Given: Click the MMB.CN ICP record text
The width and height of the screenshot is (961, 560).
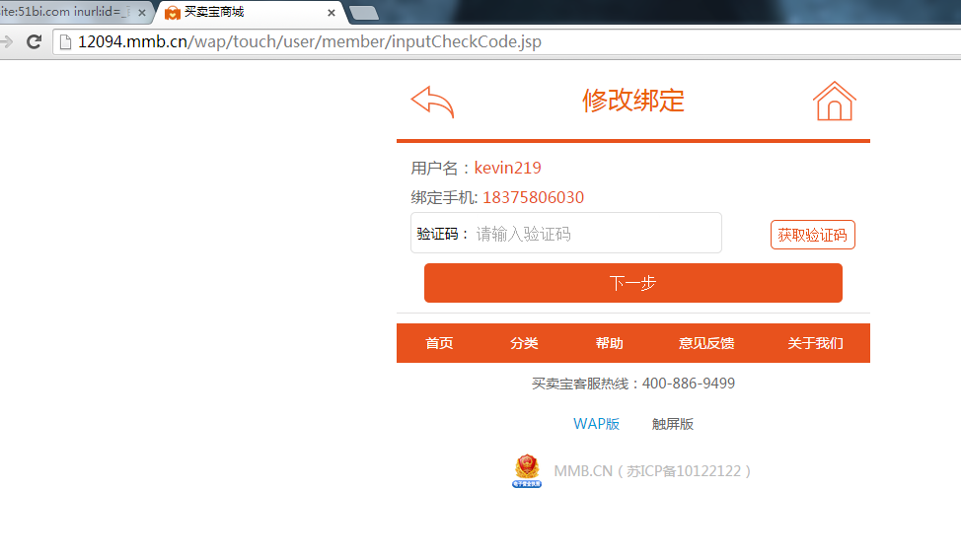Looking at the screenshot, I should pyautogui.click(x=653, y=471).
